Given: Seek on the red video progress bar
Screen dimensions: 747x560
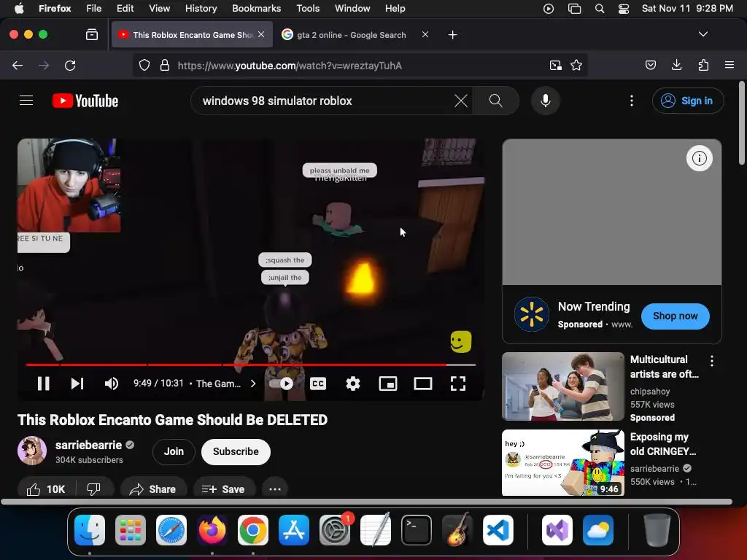Looking at the screenshot, I should 251,365.
